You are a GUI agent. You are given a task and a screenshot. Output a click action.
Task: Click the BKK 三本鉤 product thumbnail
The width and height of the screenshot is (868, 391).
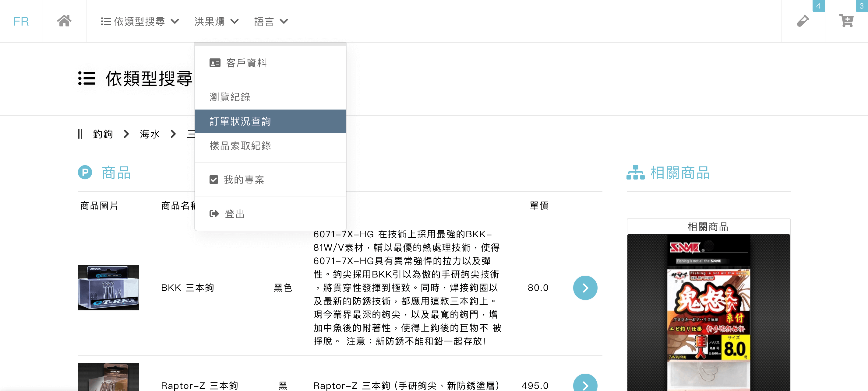[108, 287]
